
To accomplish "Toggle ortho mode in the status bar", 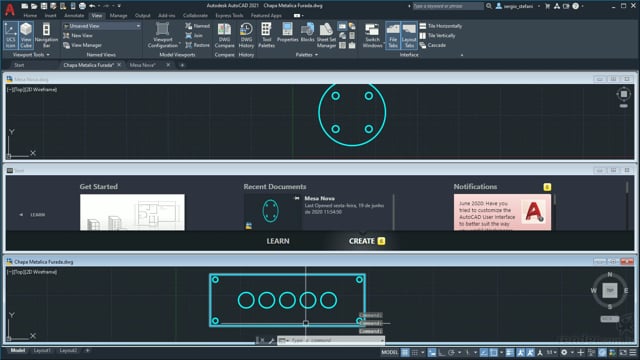I will point(441,352).
